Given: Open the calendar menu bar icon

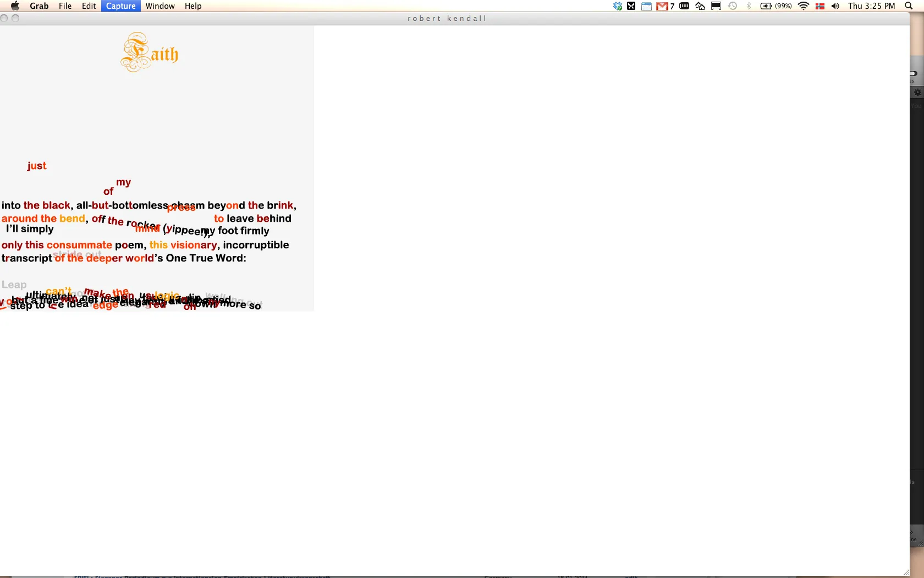Looking at the screenshot, I should [x=646, y=6].
